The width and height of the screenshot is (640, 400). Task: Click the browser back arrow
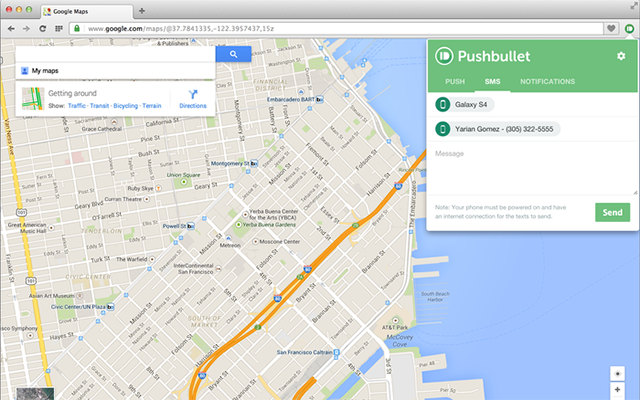point(11,29)
